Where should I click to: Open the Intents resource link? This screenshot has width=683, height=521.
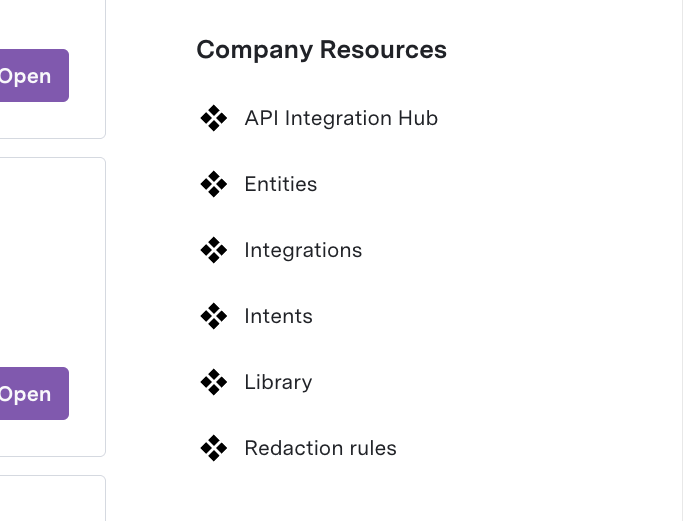point(278,316)
